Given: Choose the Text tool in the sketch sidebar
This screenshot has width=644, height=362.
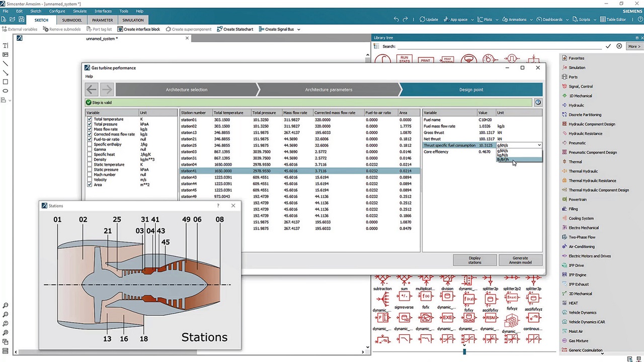Looking at the screenshot, I should click(6, 45).
